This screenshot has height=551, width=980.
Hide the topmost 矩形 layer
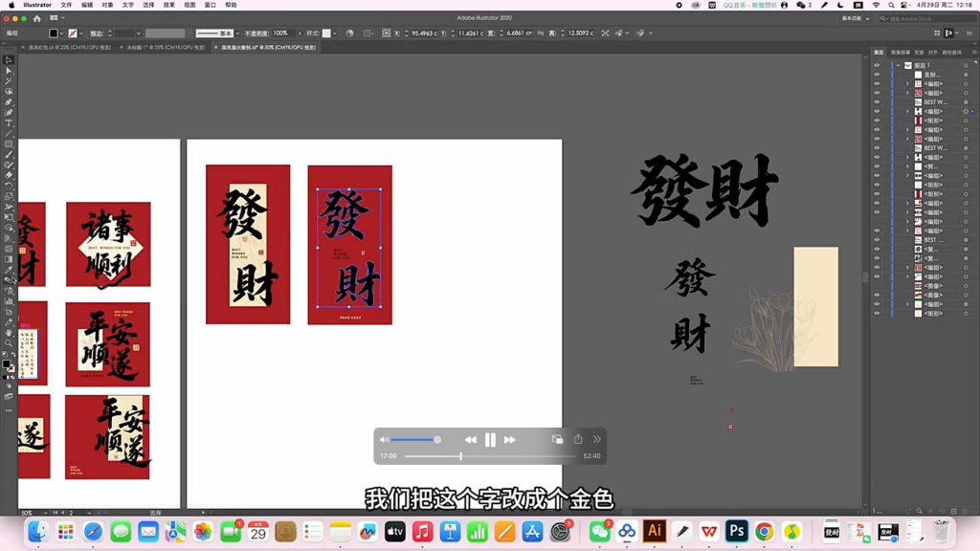click(x=877, y=121)
